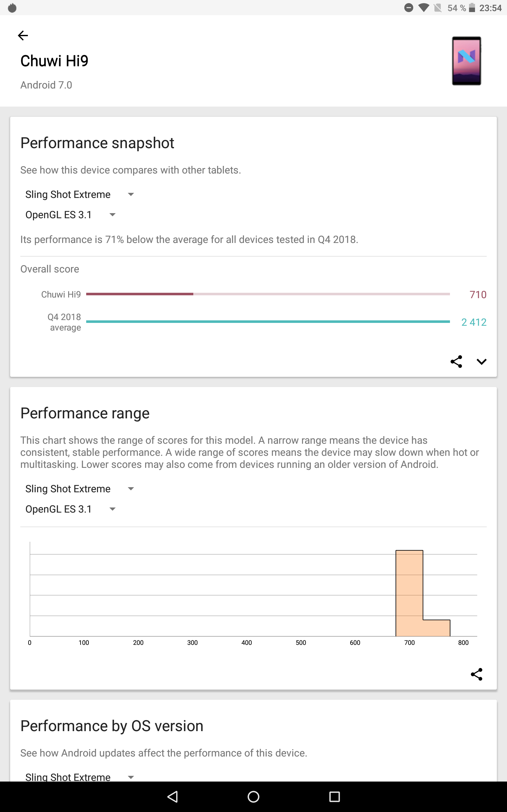507x812 pixels.
Task: Tap the Wi-Fi status icon
Action: pyautogui.click(x=424, y=8)
